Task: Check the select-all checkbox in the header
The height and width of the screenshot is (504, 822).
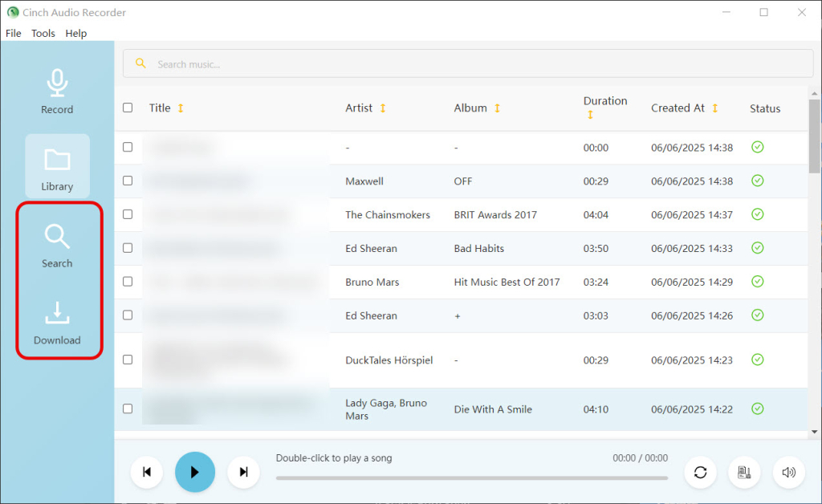Action: pos(127,106)
